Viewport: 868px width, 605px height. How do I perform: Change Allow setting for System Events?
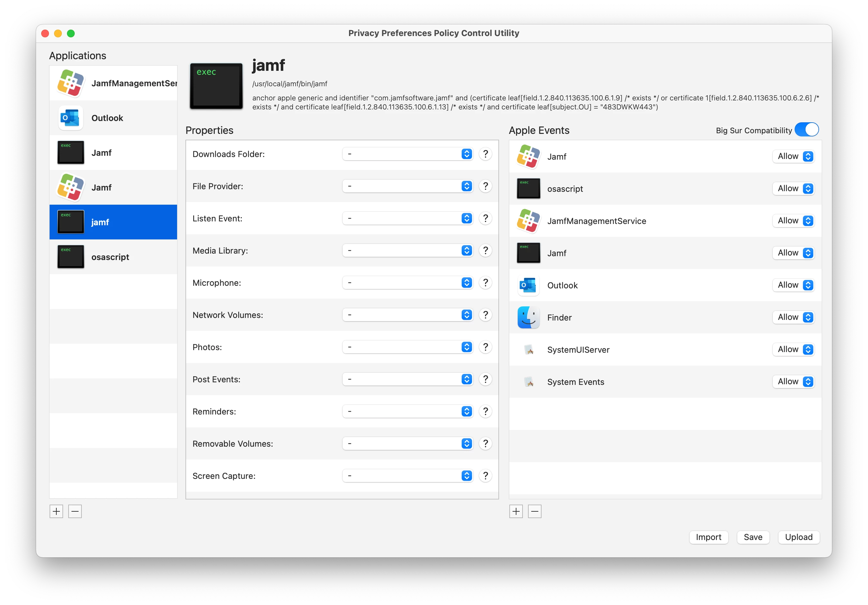point(793,381)
